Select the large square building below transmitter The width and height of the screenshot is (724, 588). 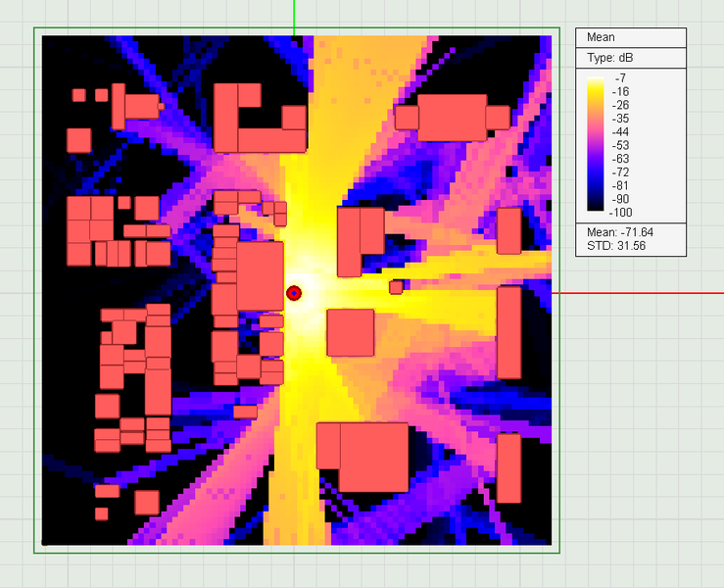click(x=351, y=332)
